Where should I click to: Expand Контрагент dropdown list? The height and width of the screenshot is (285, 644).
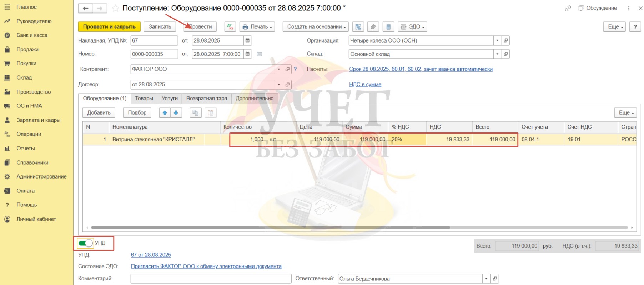point(279,69)
